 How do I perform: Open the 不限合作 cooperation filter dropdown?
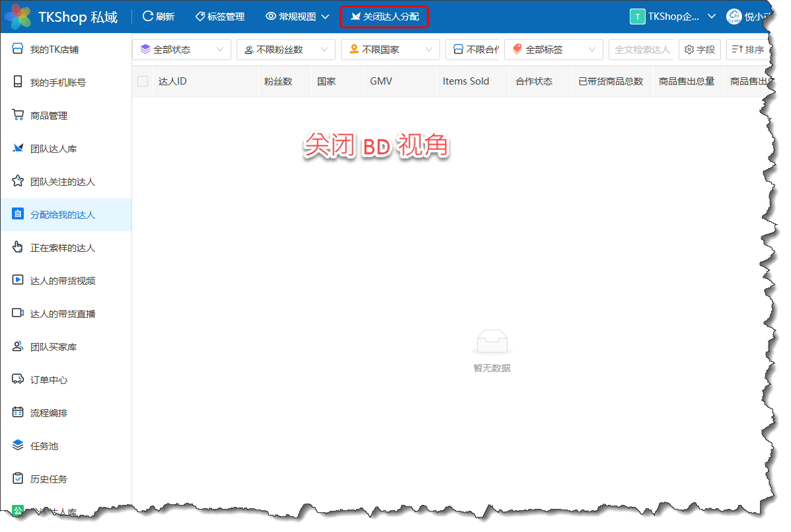pyautogui.click(x=472, y=50)
